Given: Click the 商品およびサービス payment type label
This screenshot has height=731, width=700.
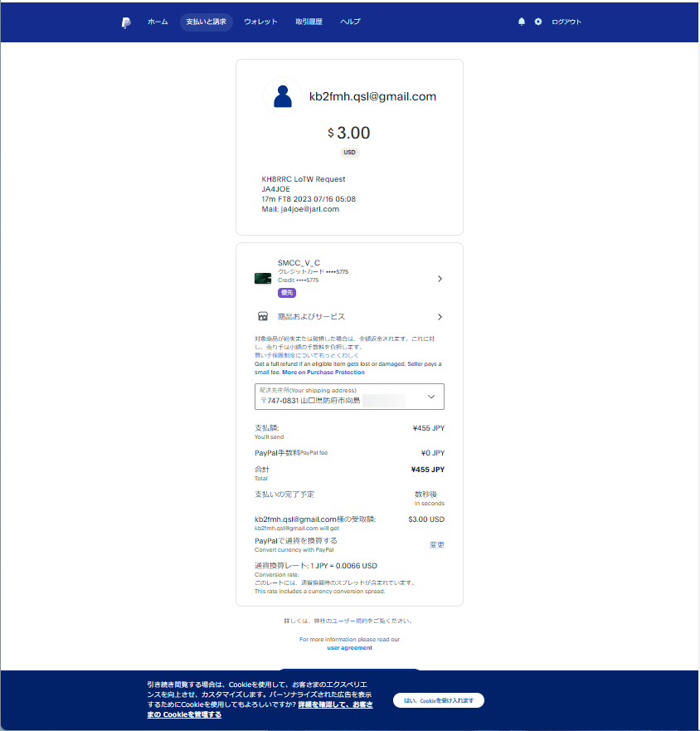Looking at the screenshot, I should click(x=311, y=317).
